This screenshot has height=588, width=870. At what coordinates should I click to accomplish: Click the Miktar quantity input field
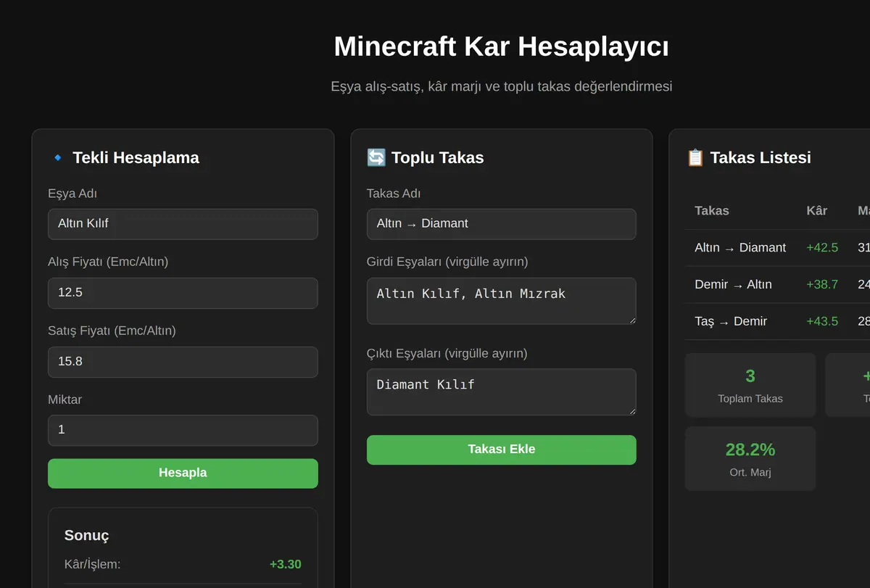coord(183,430)
